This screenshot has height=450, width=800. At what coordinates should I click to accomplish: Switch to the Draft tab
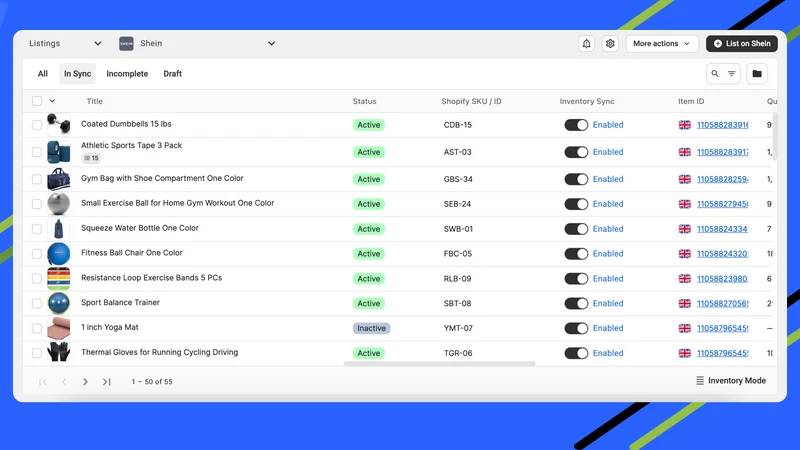click(172, 73)
